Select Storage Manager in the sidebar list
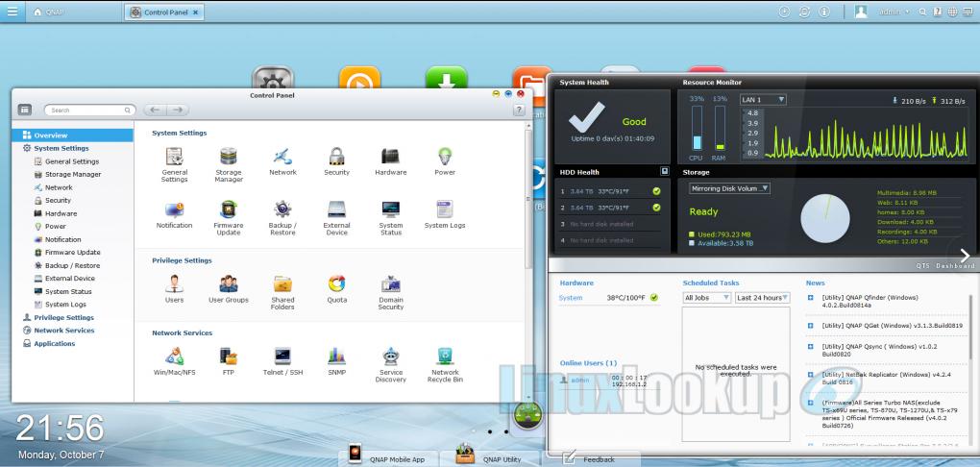 pos(72,175)
